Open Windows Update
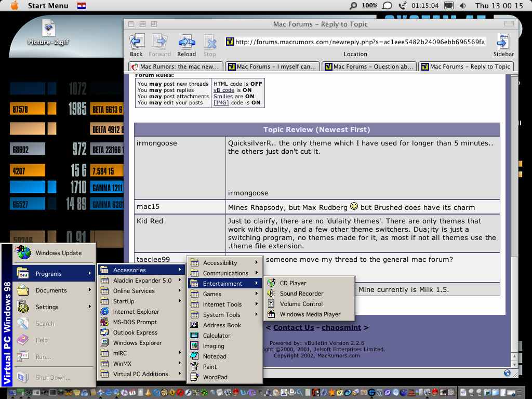The image size is (532, 399). point(54,253)
